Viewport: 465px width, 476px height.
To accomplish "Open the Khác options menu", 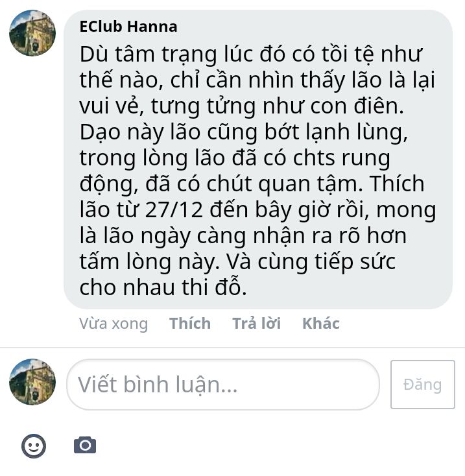I will click(321, 324).
